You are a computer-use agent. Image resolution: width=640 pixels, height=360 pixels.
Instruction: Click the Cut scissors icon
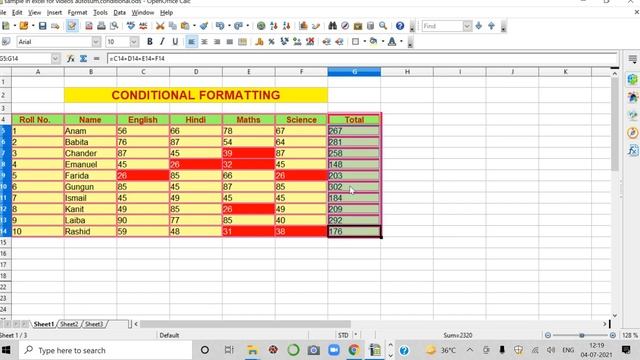pos(160,26)
